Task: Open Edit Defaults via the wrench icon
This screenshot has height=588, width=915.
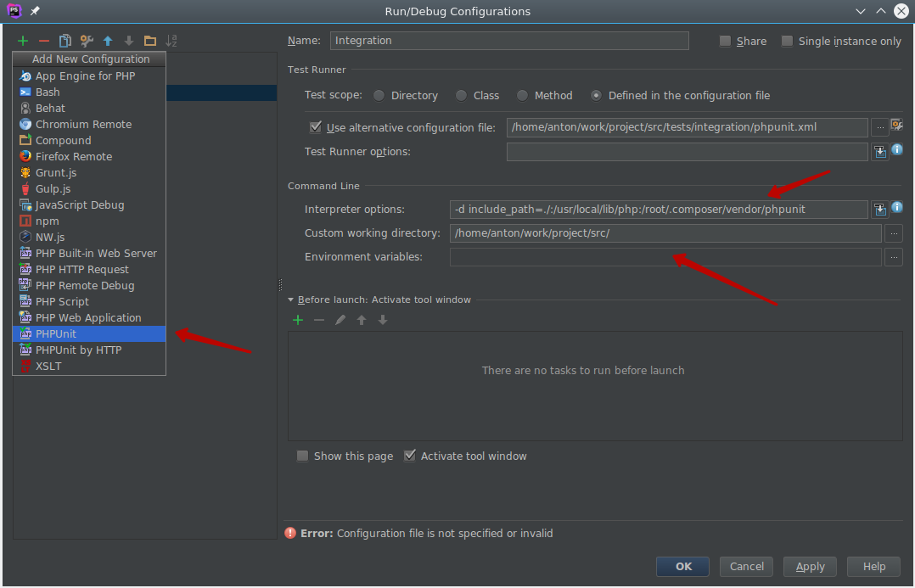Action: coord(87,41)
